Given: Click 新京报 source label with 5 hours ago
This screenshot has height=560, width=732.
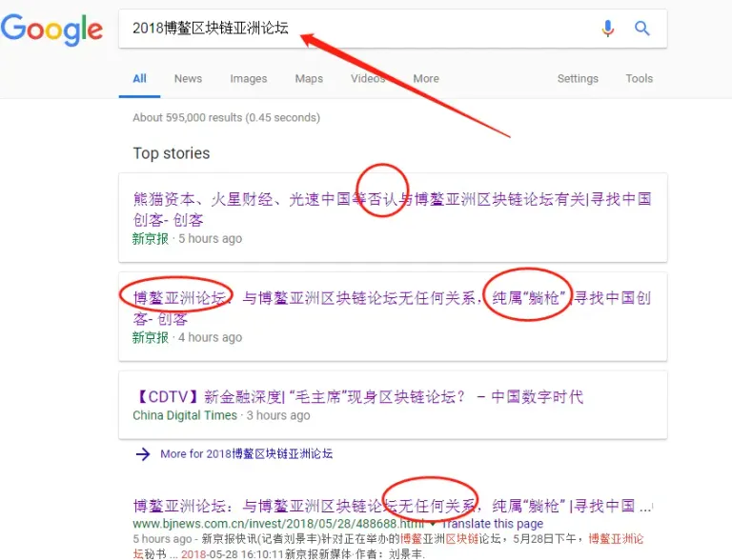Looking at the screenshot, I should 151,238.
